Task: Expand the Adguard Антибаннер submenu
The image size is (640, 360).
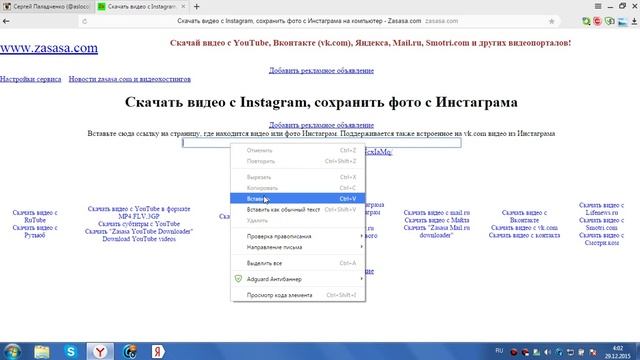Action: 298,279
